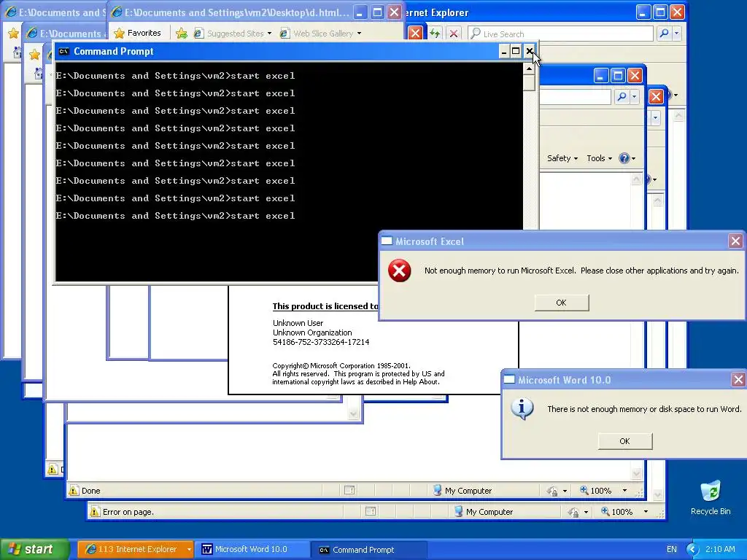
Task: Expand the protected mode dropdown in the Done status bar
Action: 565,491
